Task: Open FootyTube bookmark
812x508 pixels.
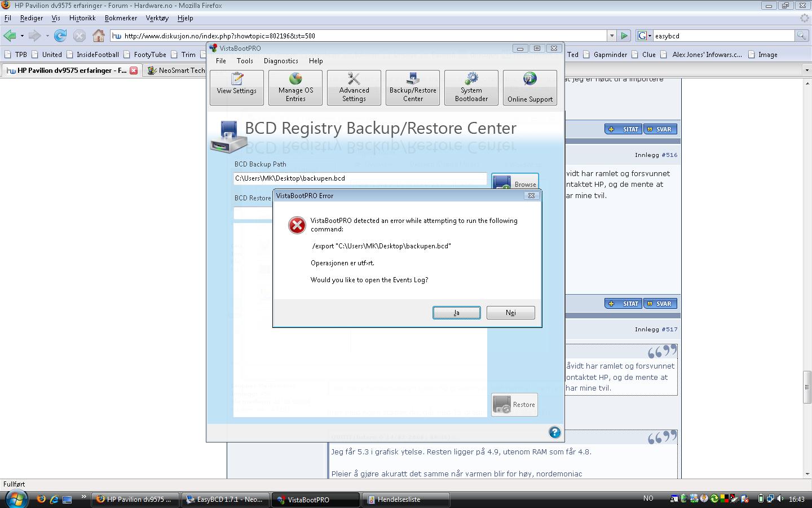Action: tap(144, 55)
